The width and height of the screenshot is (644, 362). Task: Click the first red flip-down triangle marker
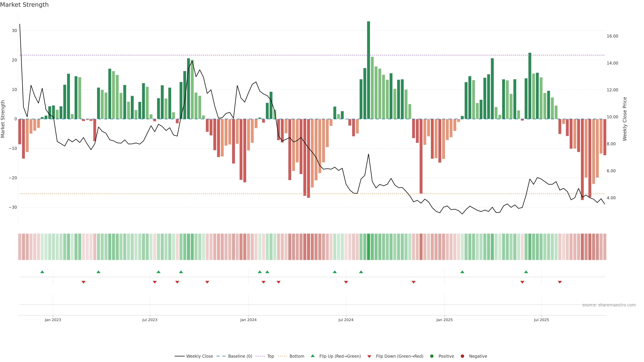tap(84, 282)
